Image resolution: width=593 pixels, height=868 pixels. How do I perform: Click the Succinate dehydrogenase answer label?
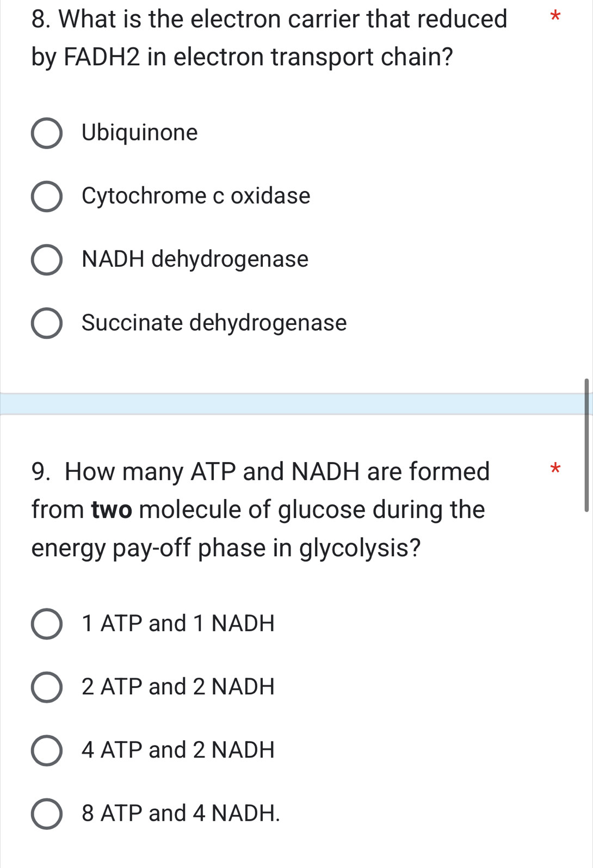pos(213,323)
